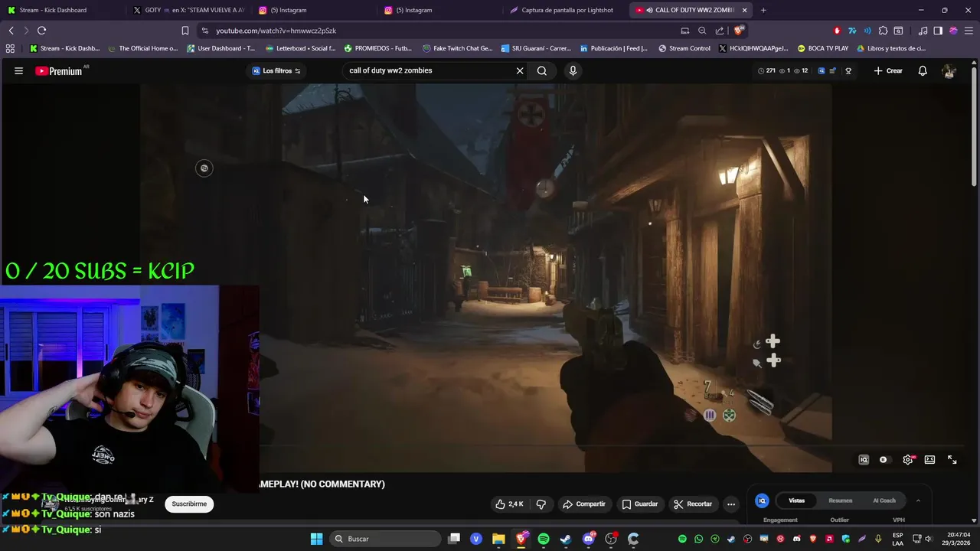Open Windows Start menu
Image resolution: width=980 pixels, height=551 pixels.
point(316,539)
